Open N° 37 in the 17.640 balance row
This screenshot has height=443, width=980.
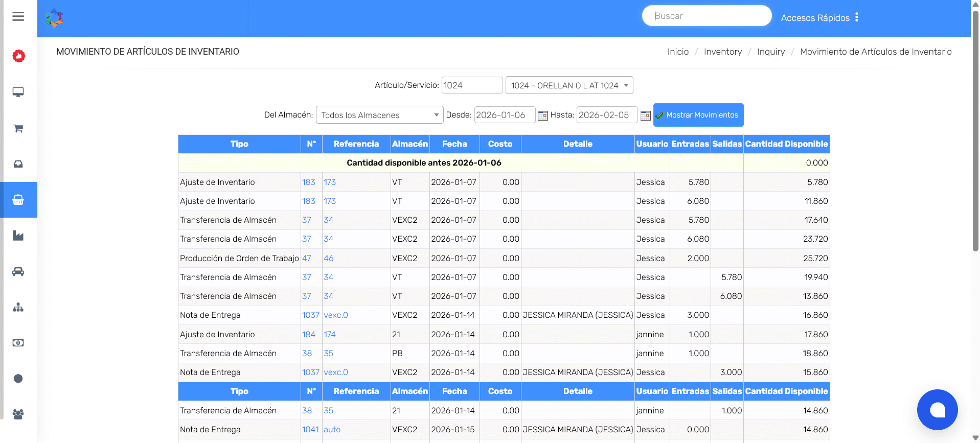(307, 220)
